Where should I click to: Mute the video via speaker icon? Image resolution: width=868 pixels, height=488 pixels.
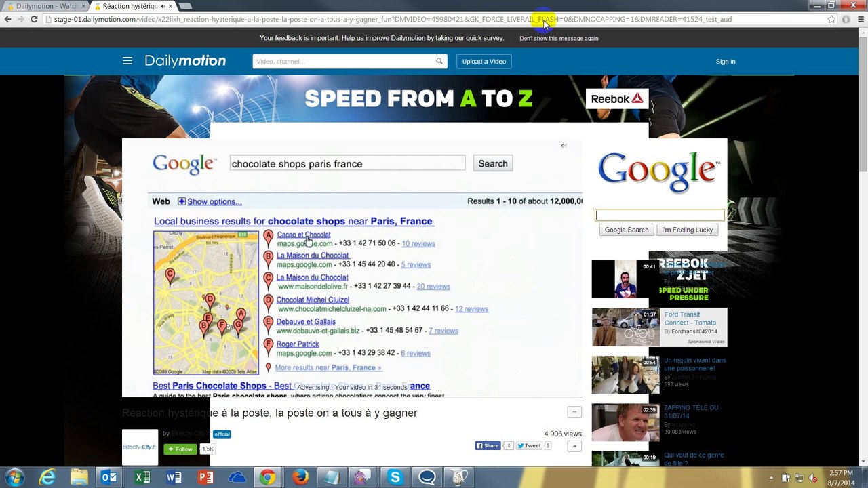pyautogui.click(x=564, y=146)
